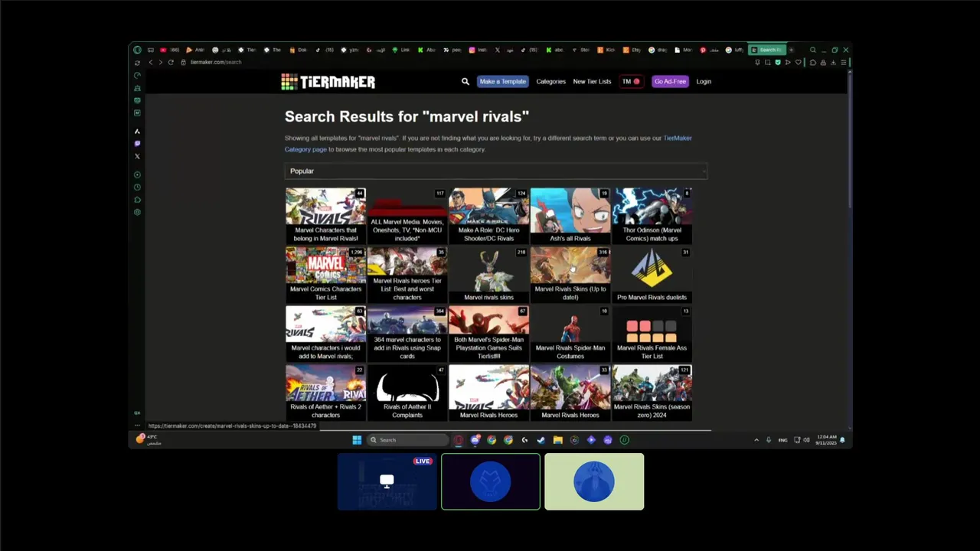
Task: Click the Make a Template button
Action: click(503, 81)
